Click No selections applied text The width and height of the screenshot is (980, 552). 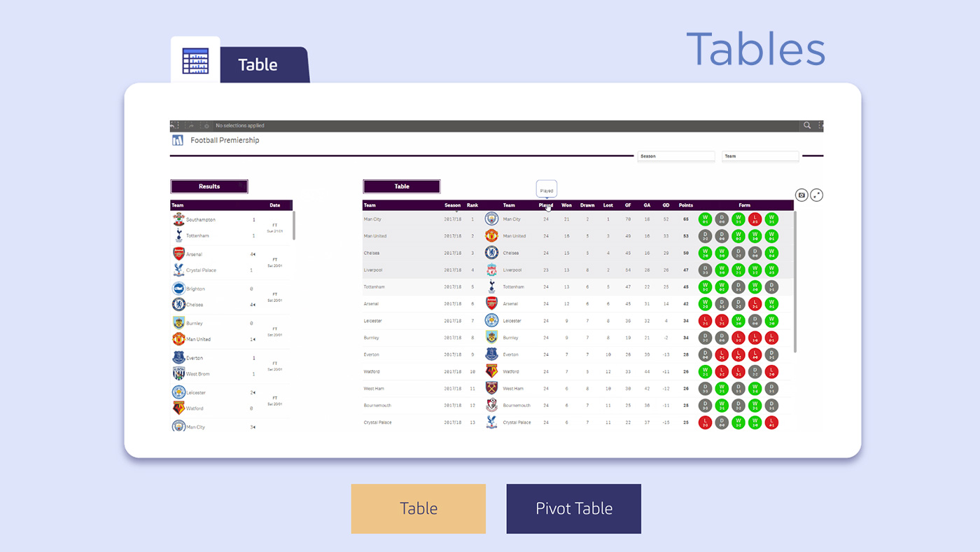pos(240,126)
